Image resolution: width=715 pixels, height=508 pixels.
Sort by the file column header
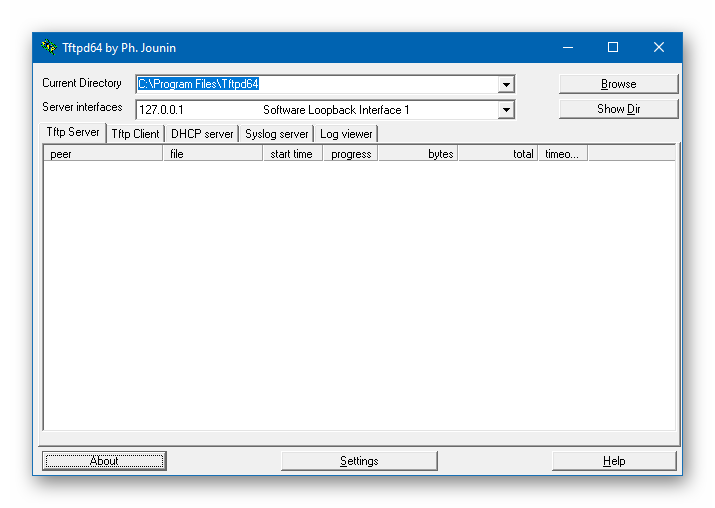tap(213, 154)
